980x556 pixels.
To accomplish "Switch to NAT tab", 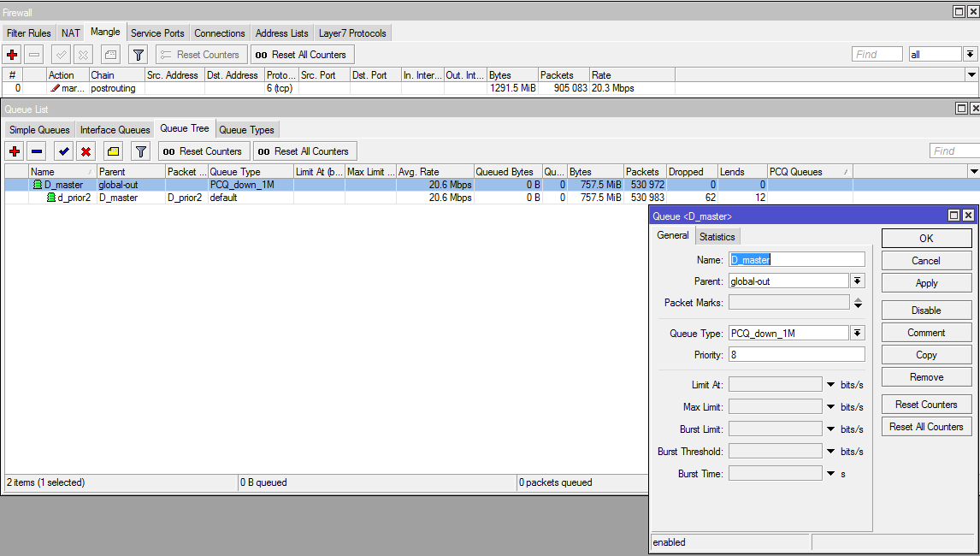I will point(71,33).
